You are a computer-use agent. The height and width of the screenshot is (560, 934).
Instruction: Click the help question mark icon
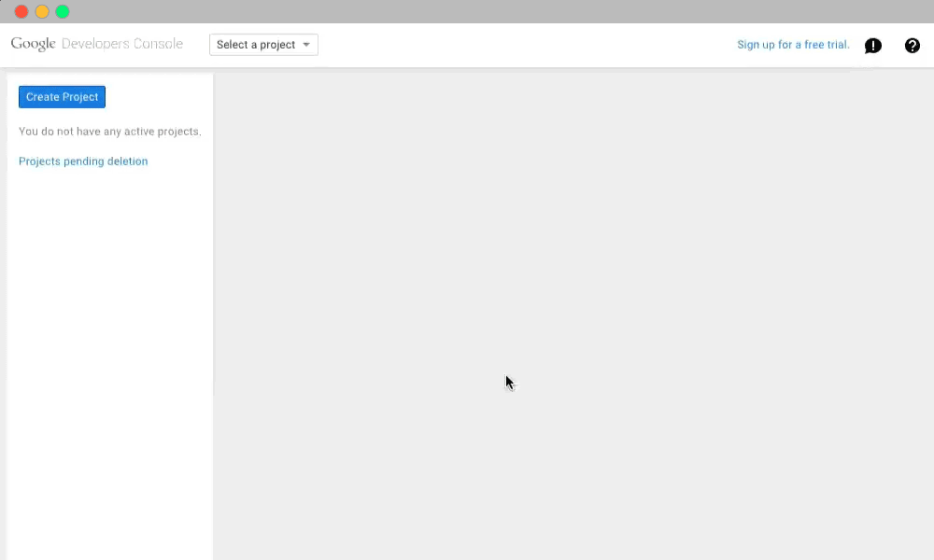(913, 46)
